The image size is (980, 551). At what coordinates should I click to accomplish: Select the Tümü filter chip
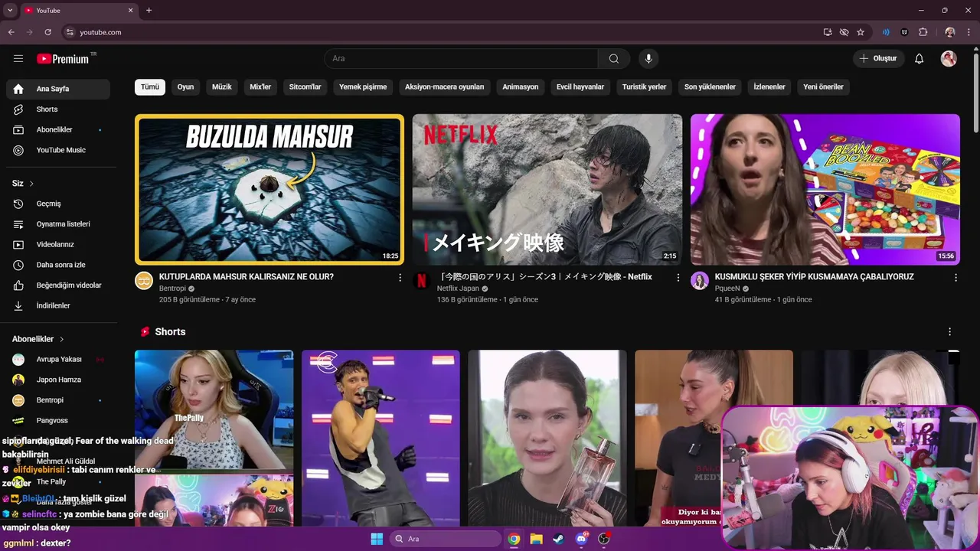coord(150,86)
